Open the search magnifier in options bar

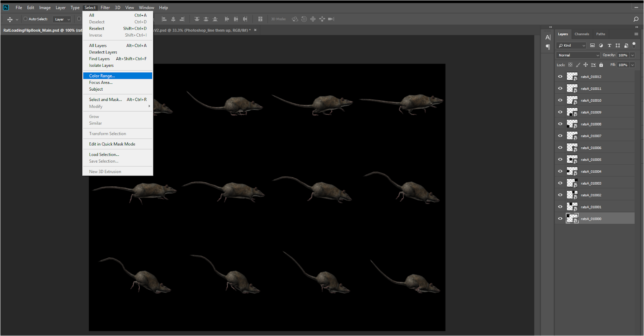636,19
